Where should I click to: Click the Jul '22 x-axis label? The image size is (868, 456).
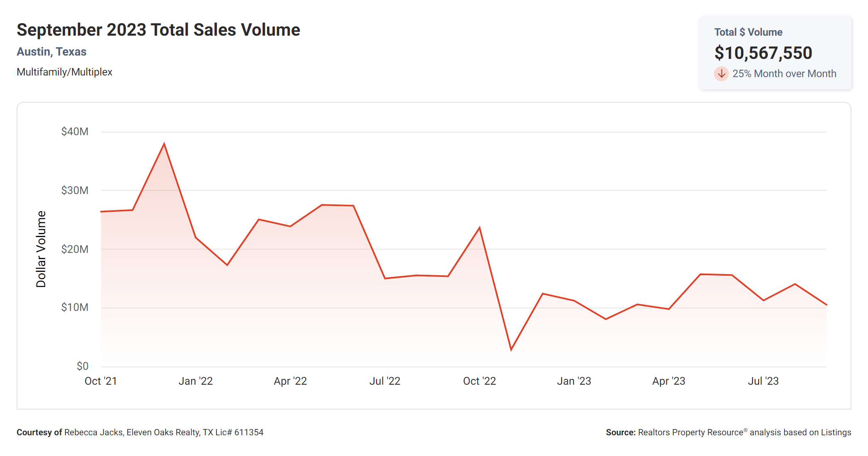(385, 381)
